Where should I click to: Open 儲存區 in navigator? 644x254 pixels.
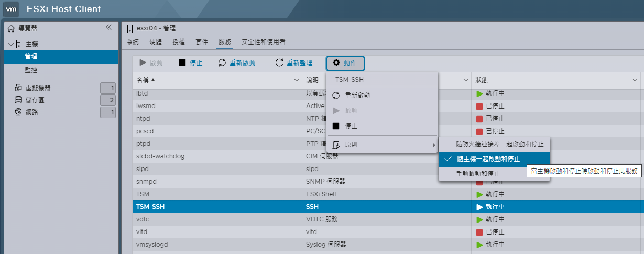[x=35, y=100]
